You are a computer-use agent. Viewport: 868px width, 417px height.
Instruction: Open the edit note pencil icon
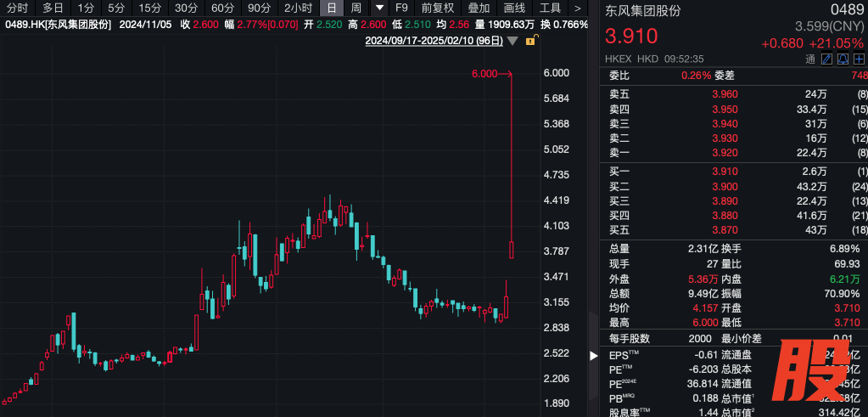pyautogui.click(x=826, y=59)
